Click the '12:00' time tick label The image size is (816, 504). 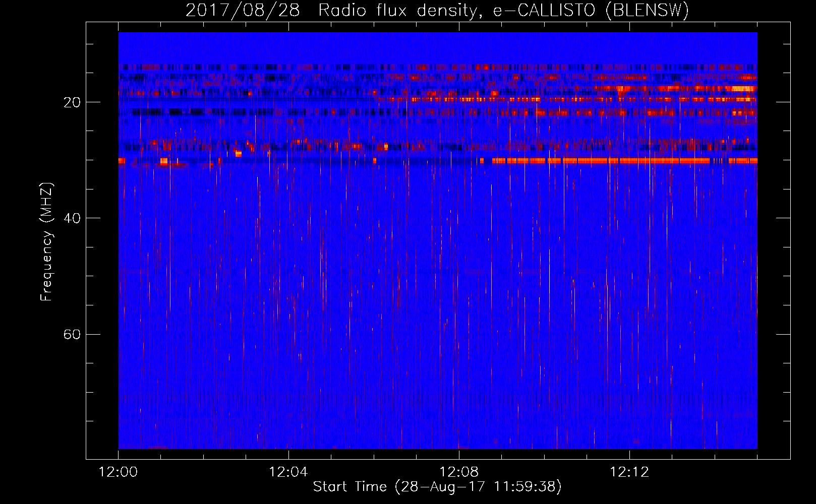118,472
